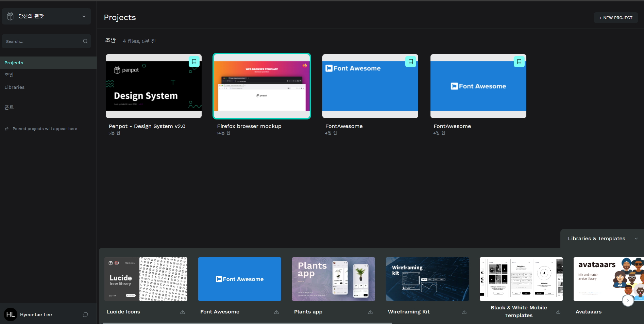Open first FontAwesome file thumbnail, logo top-left
Screen dimensions: 644x324
[x=370, y=86]
